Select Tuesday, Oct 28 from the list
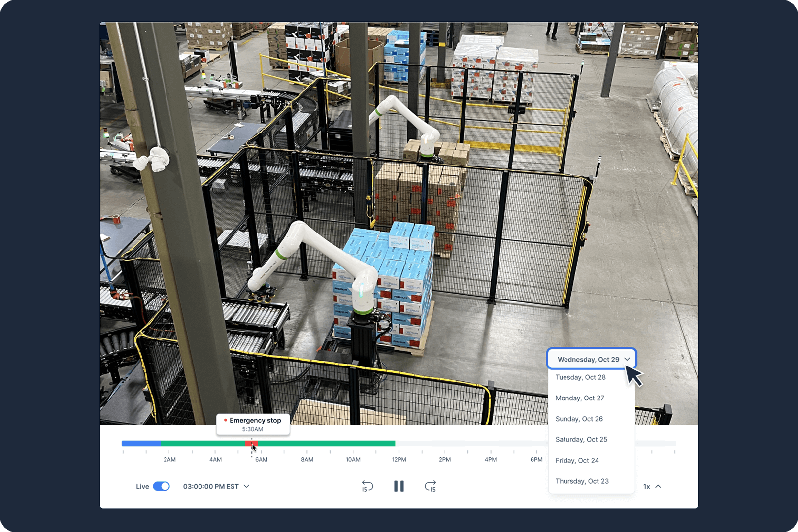798x532 pixels. pos(581,377)
